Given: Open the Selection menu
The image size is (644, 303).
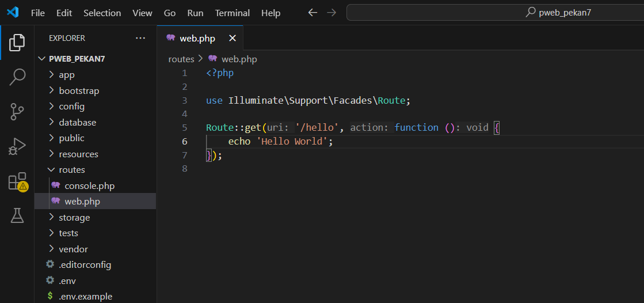Looking at the screenshot, I should 102,13.
